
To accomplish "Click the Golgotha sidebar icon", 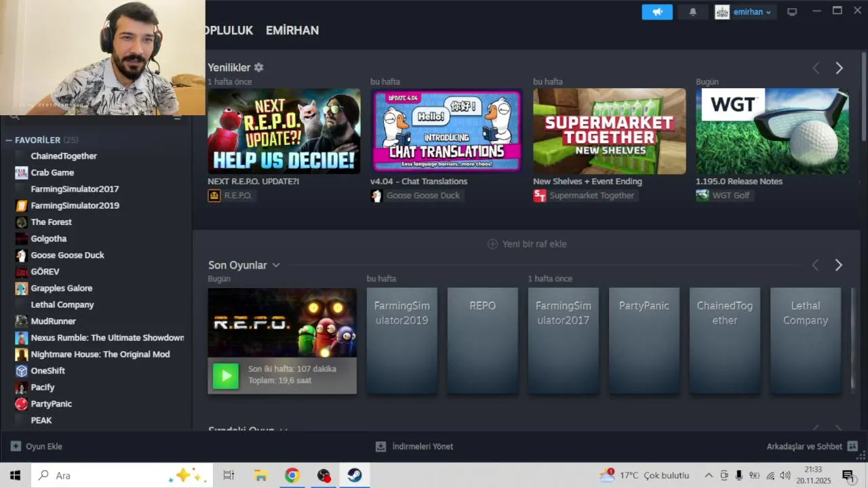I will coord(22,239).
